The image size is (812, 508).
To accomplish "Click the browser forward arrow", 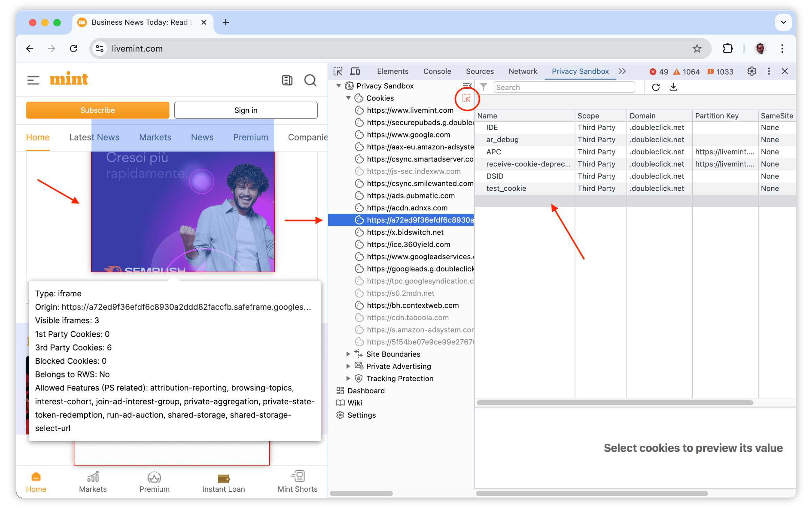I will (51, 49).
